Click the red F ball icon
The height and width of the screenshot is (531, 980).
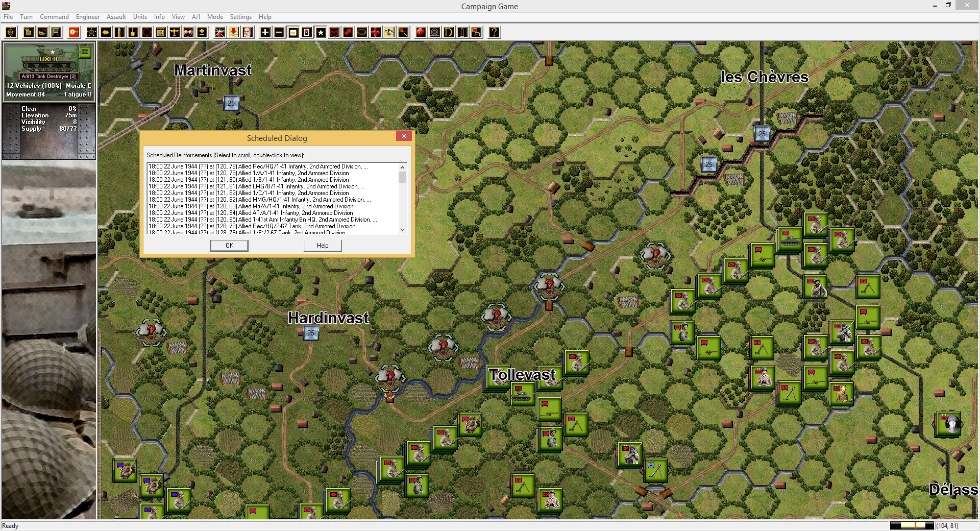421,32
